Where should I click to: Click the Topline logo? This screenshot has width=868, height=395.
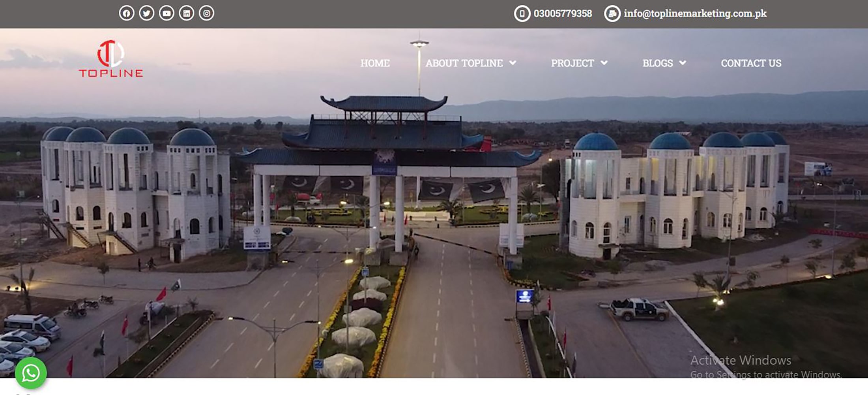pos(111,59)
